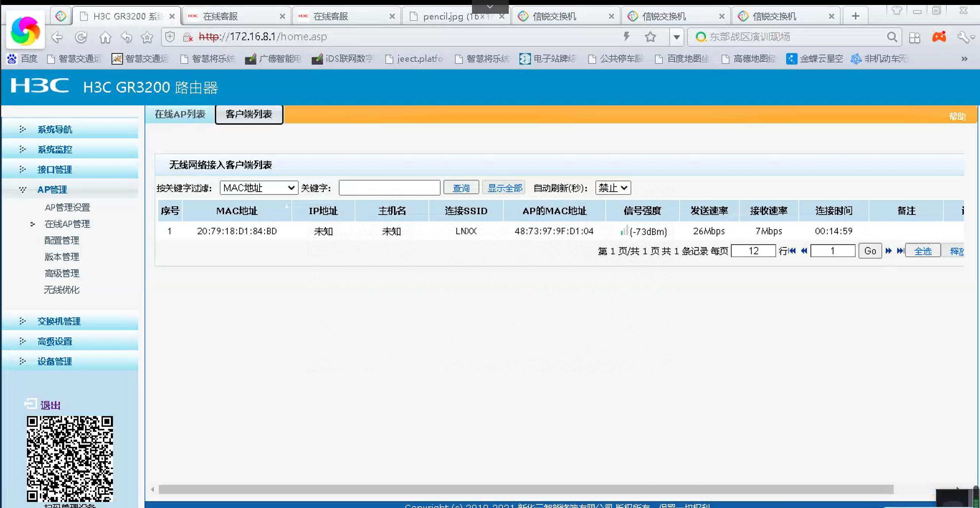The image size is (980, 508).
Task: Expand the 交换机管理 sidebar section
Action: point(59,321)
